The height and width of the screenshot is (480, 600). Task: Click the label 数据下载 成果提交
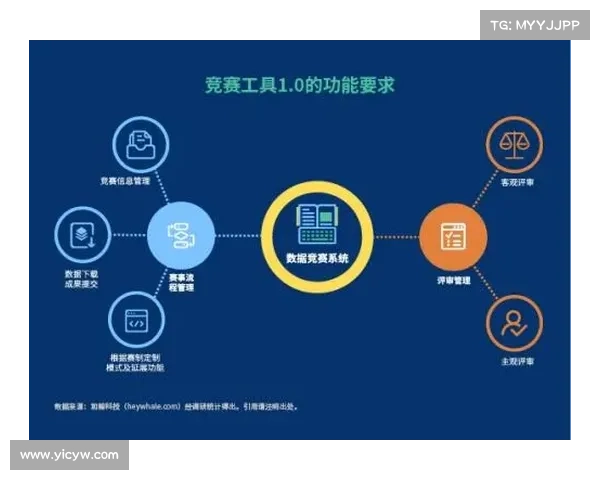(81, 279)
